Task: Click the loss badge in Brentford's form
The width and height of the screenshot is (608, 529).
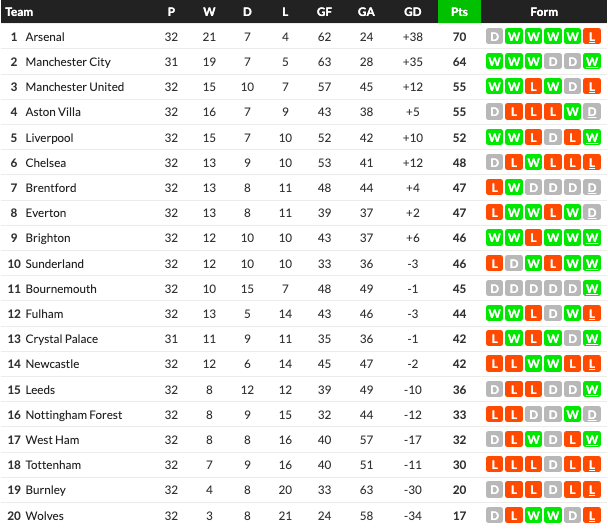Action: [493, 188]
